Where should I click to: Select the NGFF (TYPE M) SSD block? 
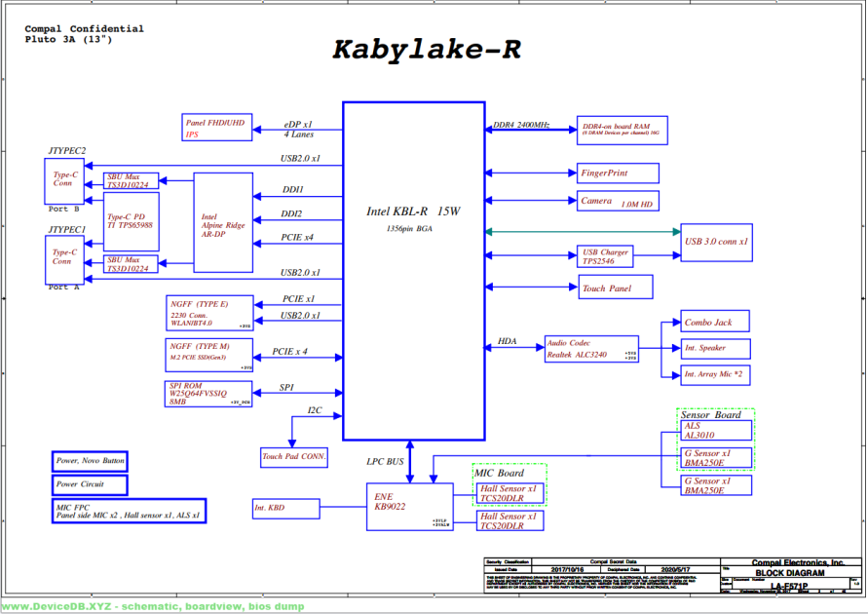coord(208,355)
